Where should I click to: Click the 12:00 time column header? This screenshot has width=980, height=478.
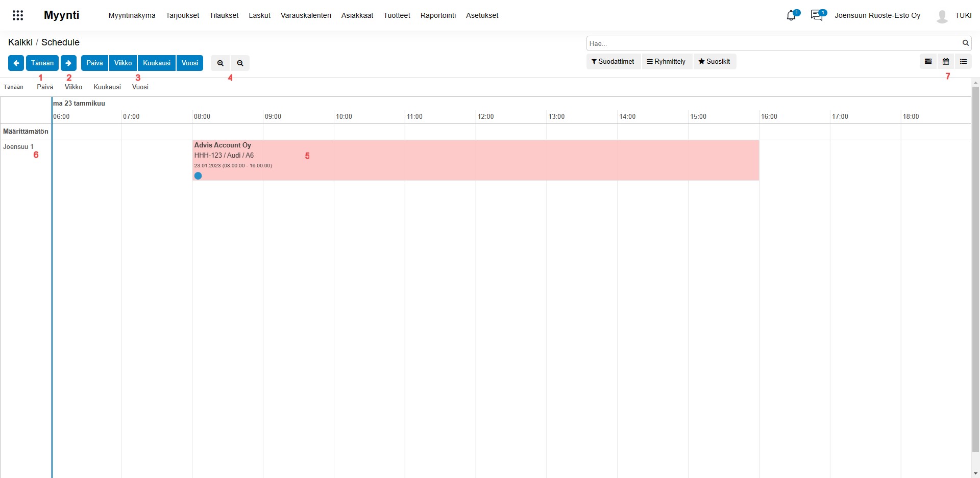[485, 116]
